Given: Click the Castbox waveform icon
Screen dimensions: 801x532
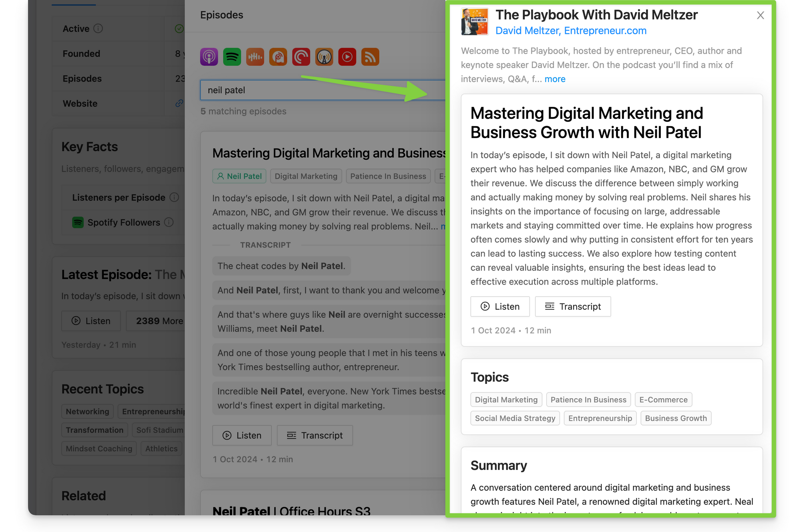Looking at the screenshot, I should pyautogui.click(x=255, y=57).
